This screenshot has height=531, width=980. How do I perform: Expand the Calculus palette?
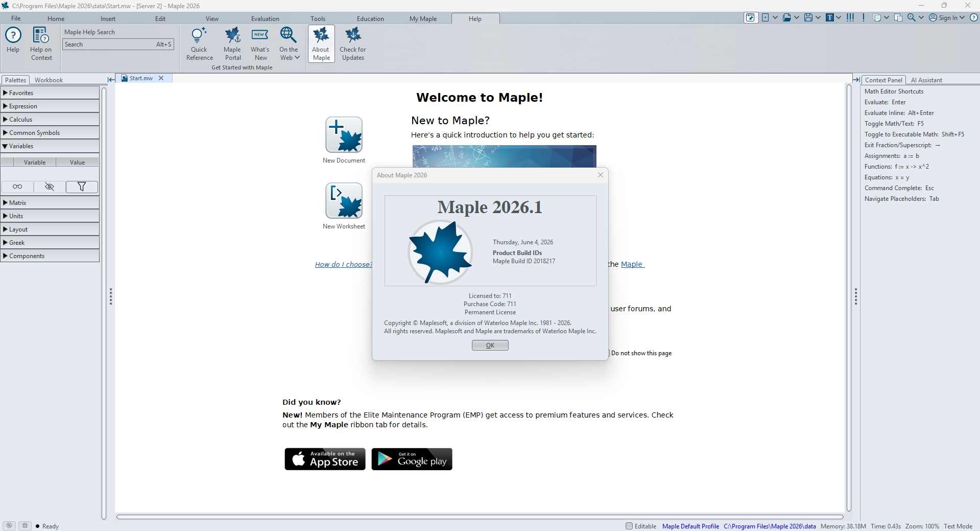50,120
